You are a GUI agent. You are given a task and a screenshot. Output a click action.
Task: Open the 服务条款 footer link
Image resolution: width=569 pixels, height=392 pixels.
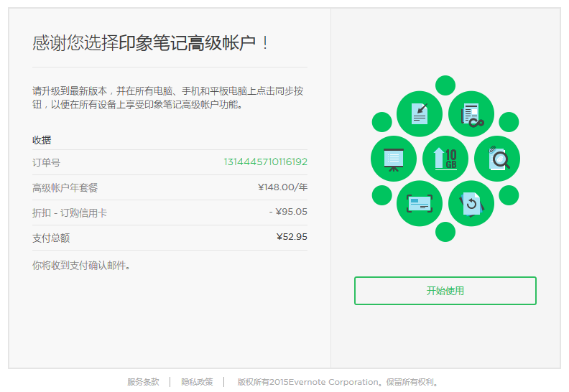(x=143, y=382)
